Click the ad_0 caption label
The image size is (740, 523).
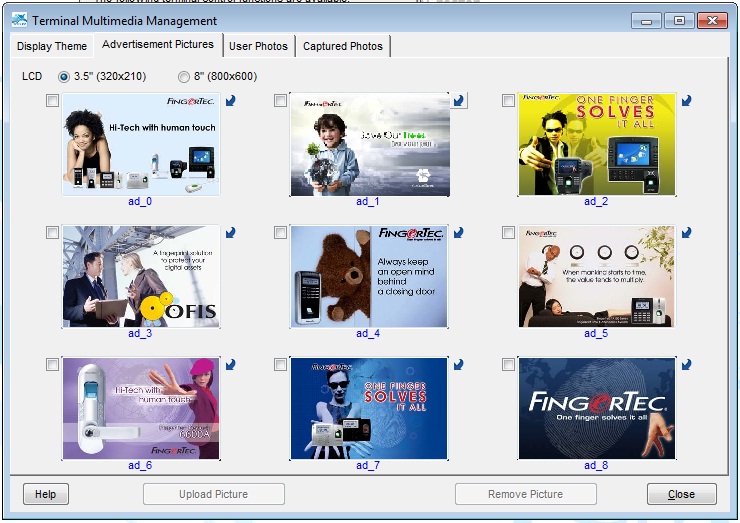pyautogui.click(x=140, y=202)
